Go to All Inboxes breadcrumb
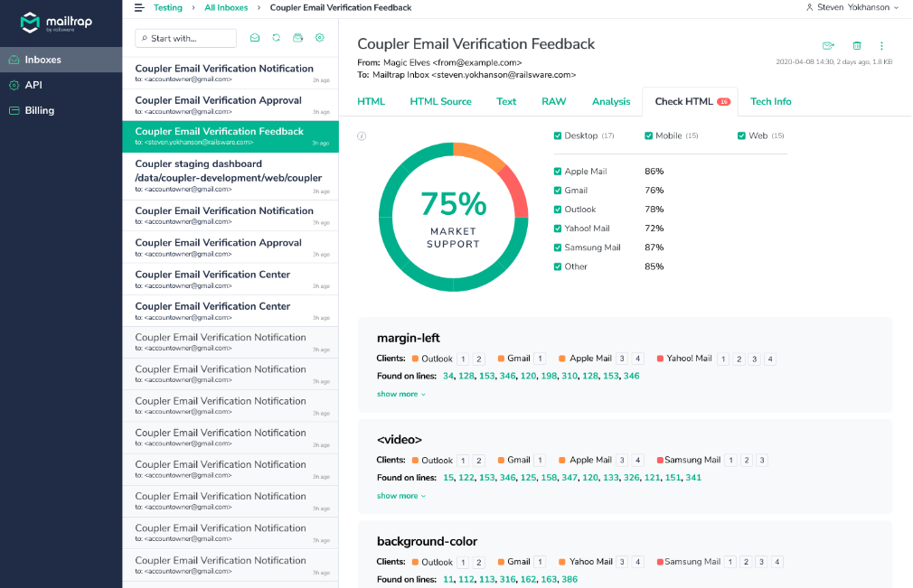This screenshot has height=588, width=913. [226, 7]
